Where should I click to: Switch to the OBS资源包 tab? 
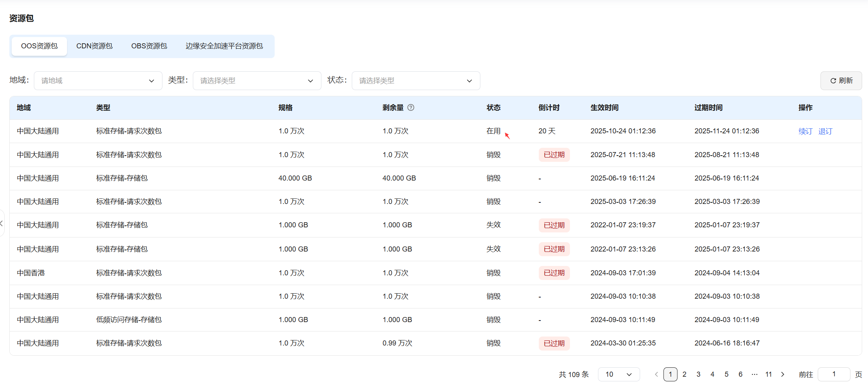[x=149, y=46]
